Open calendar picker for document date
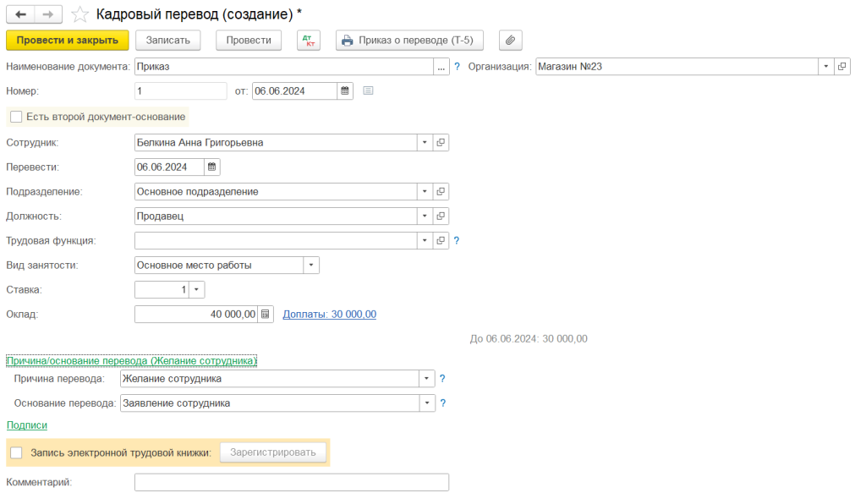Screen dimensions: 866x504 (345, 91)
